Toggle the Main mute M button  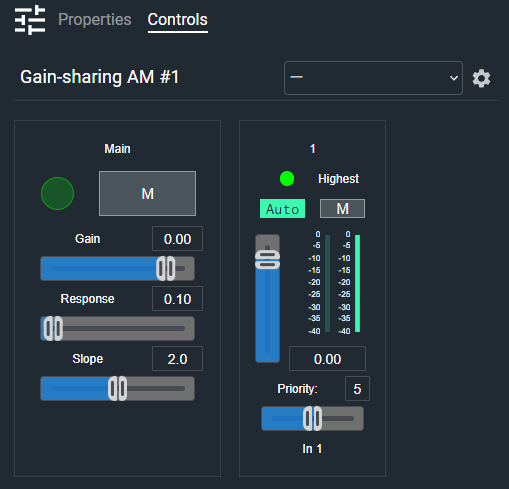pos(147,194)
